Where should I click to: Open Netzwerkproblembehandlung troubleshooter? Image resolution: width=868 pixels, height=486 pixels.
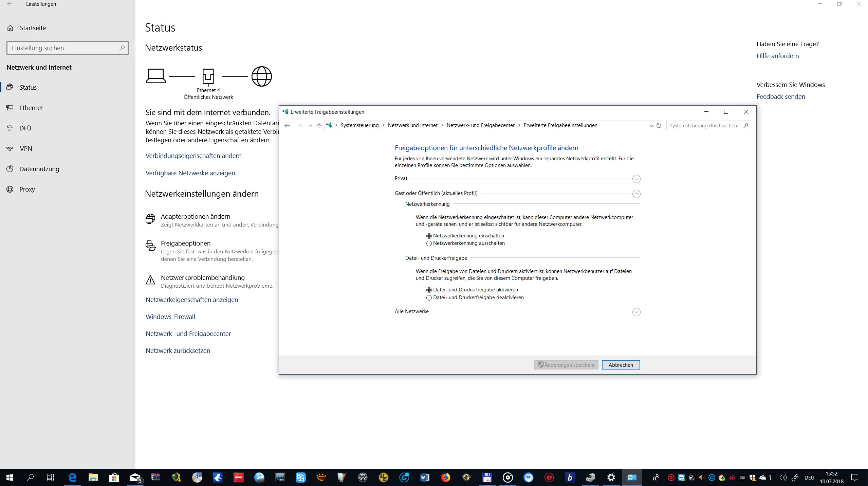[202, 278]
